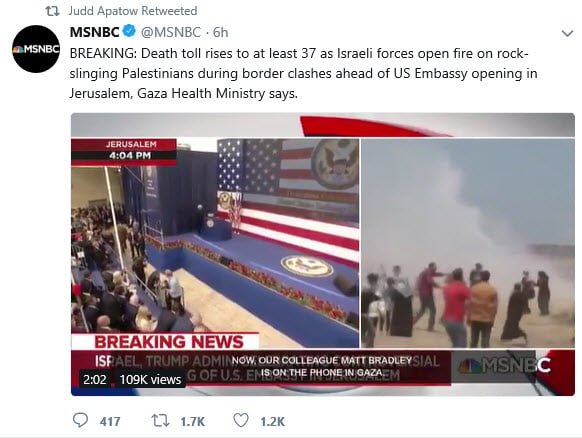Image resolution: width=582 pixels, height=438 pixels.
Task: Click the 109K views label
Action: tap(150, 379)
